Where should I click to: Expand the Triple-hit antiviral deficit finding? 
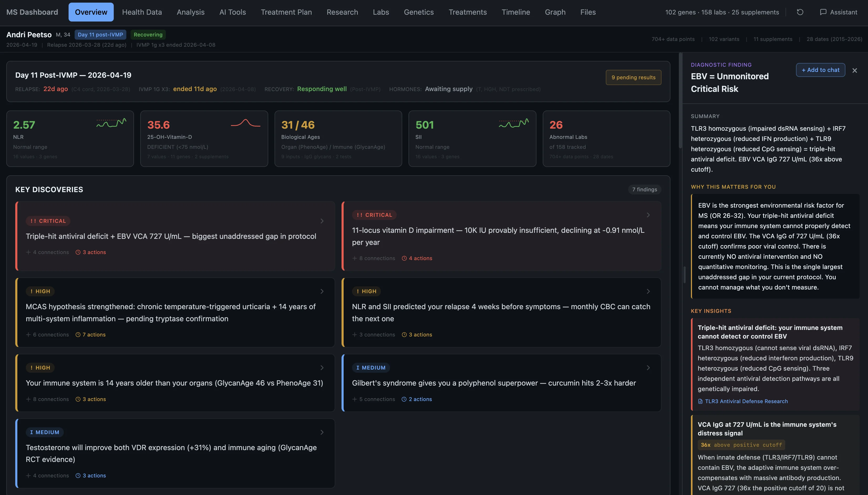[x=322, y=221]
